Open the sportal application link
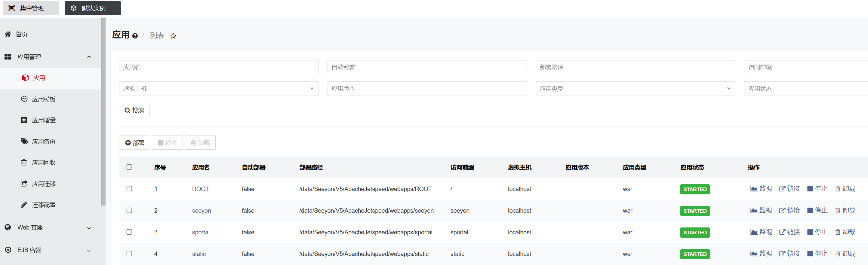The image size is (868, 265). pos(201,232)
